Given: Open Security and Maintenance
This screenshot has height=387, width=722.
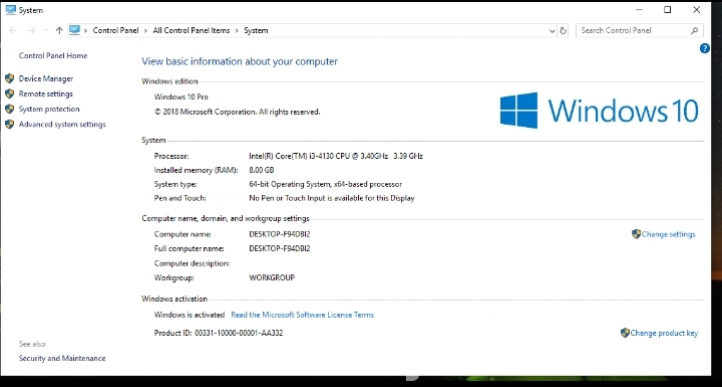Looking at the screenshot, I should [x=62, y=358].
